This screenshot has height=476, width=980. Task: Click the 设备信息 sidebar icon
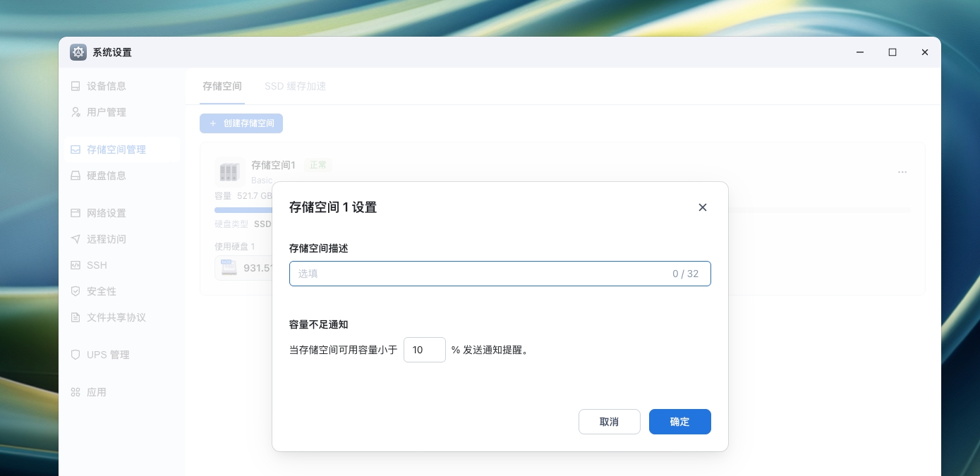pos(75,86)
